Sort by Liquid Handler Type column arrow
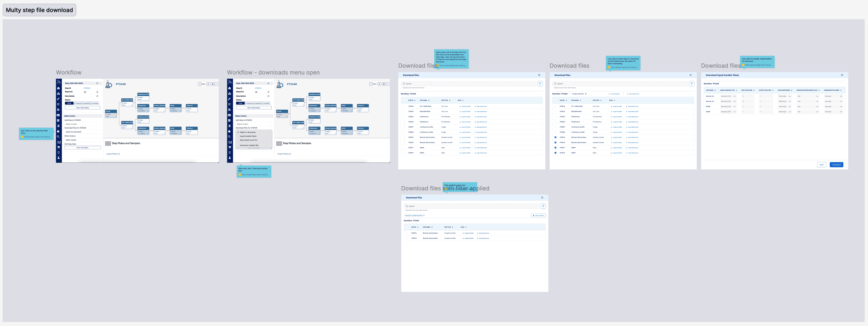Screen dimensions: 868x326 (737, 90)
